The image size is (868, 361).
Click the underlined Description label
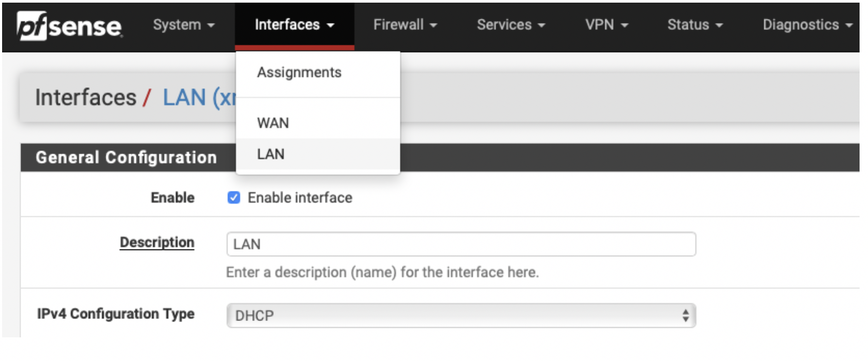[157, 243]
